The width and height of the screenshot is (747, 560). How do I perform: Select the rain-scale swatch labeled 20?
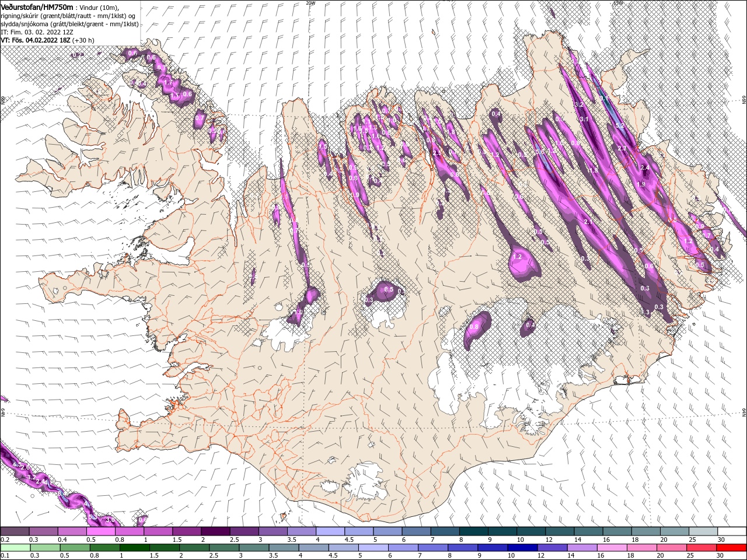[671, 548]
